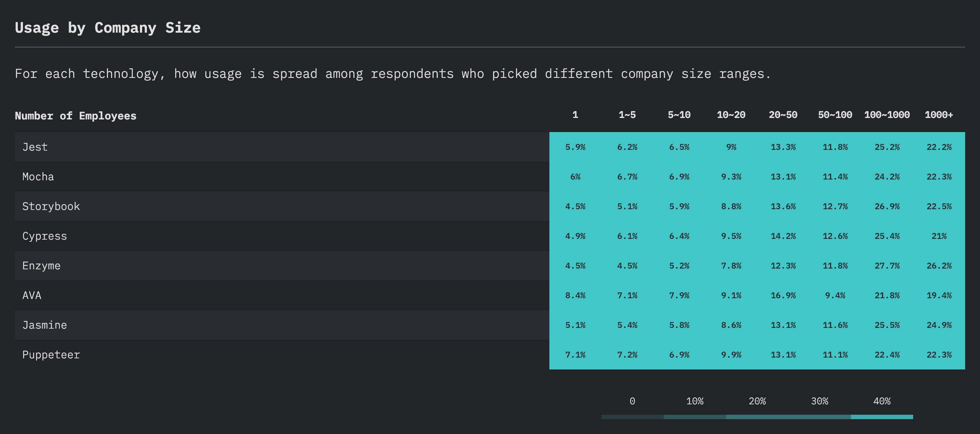Screen dimensions: 980x434
Task: Click the 1~5 column header
Action: tap(627, 115)
